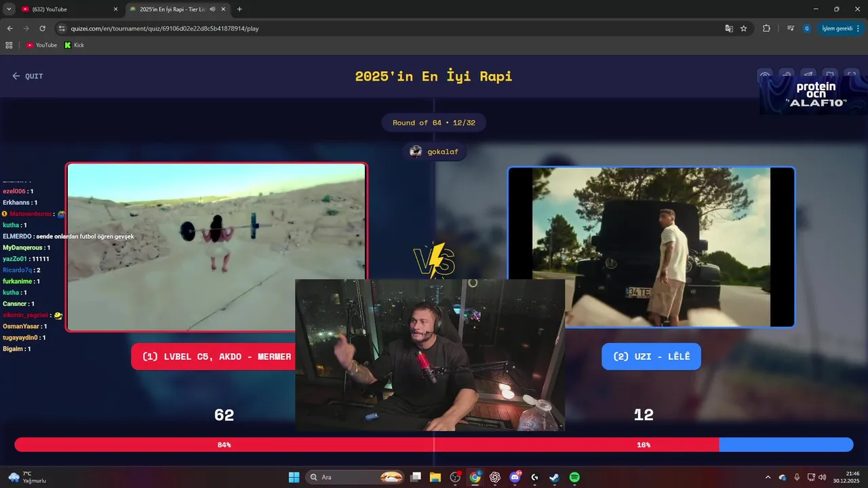868x488 pixels.
Task: Open the YouTube bookmark
Action: point(41,45)
